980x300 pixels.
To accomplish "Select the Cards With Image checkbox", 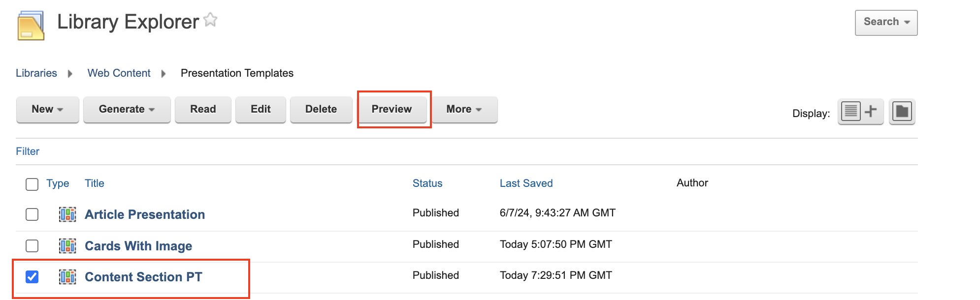I will click(32, 246).
